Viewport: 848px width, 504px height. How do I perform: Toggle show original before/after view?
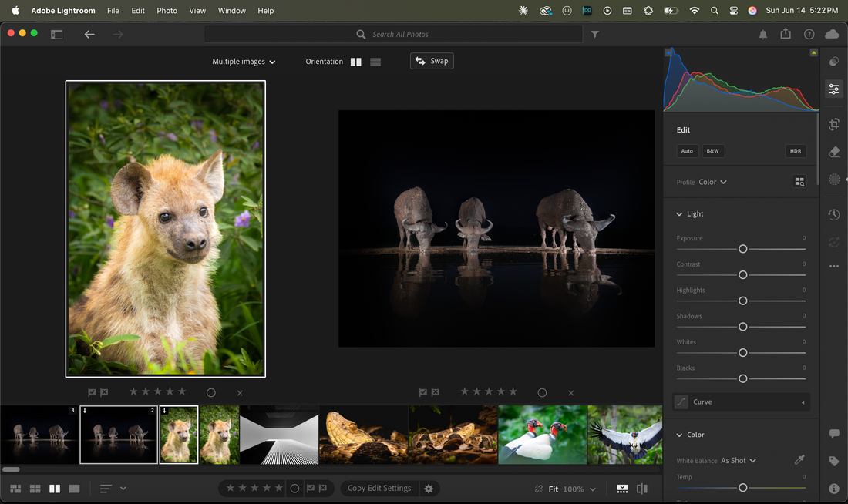[642, 489]
